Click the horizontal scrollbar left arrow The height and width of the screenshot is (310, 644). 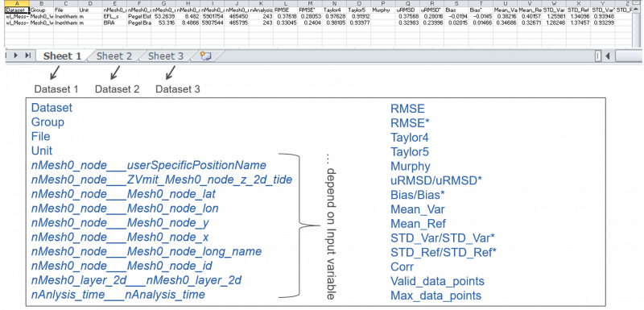click(607, 56)
